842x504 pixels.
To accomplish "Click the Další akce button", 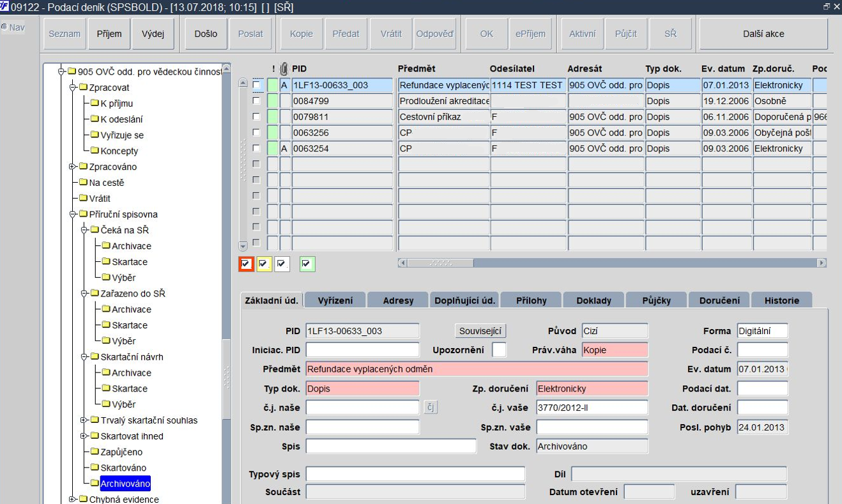I will [763, 34].
